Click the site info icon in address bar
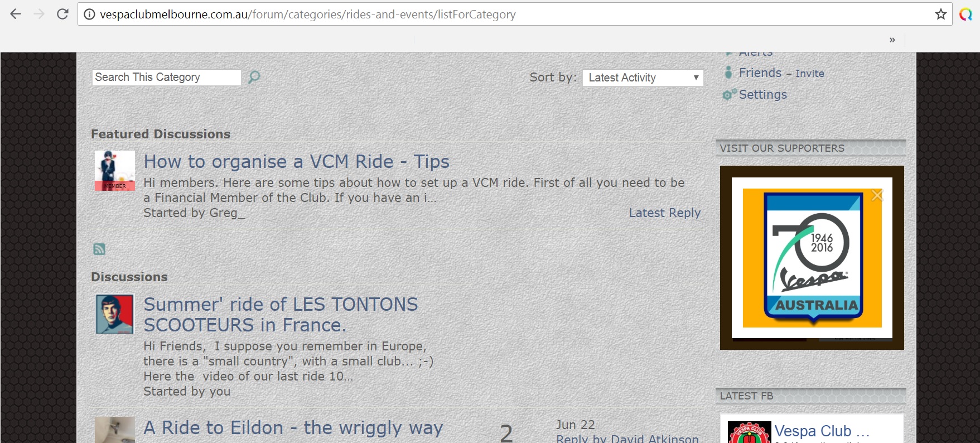The height and width of the screenshot is (443, 980). (89, 15)
